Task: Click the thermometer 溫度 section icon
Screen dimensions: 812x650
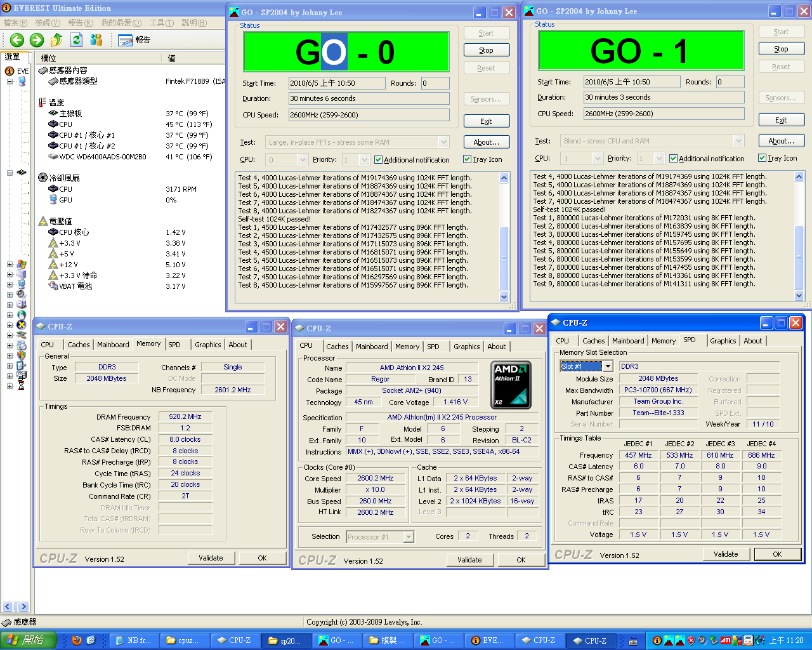Action: pyautogui.click(x=43, y=102)
